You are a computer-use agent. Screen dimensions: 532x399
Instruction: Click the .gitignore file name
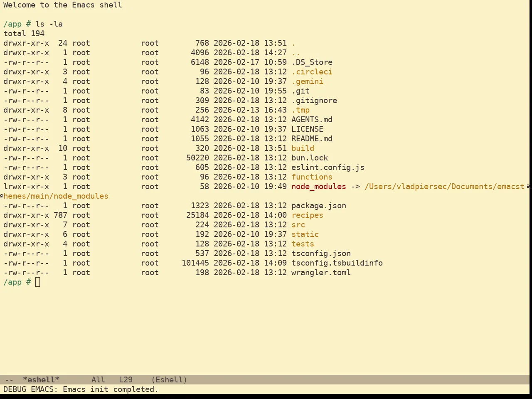tap(314, 101)
